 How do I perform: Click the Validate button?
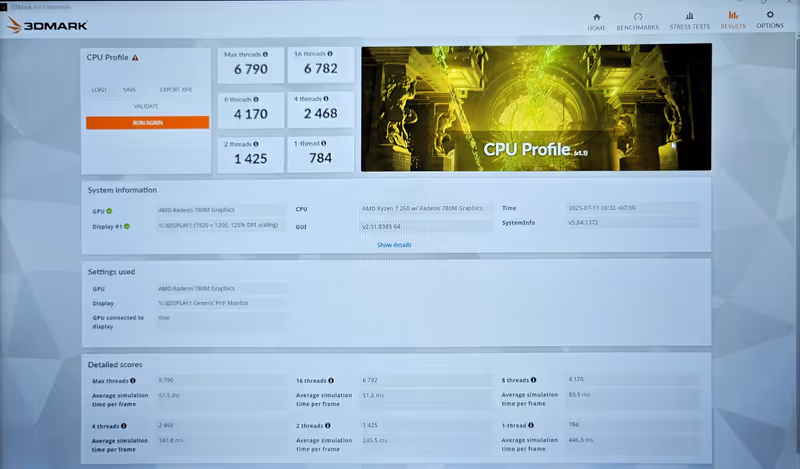click(146, 105)
